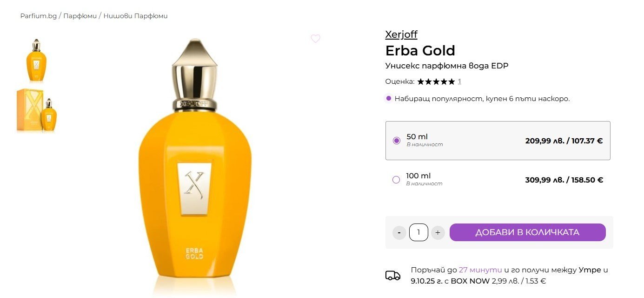This screenshot has width=644, height=298.
Task: Decrease quantity with the minus button
Action: (x=399, y=232)
